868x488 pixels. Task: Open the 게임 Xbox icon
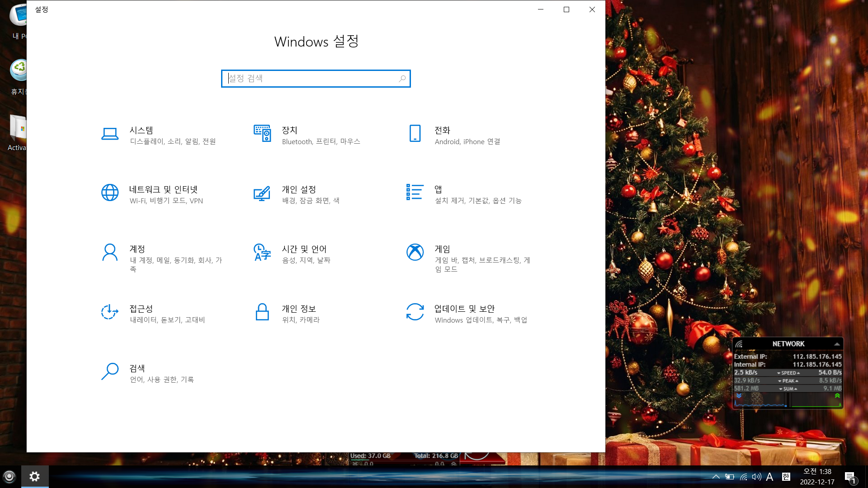(x=415, y=252)
